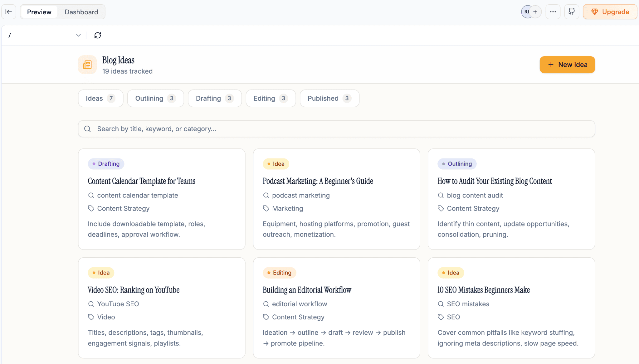Filter by the Drafting stage tab
This screenshot has width=639, height=364.
click(x=215, y=98)
